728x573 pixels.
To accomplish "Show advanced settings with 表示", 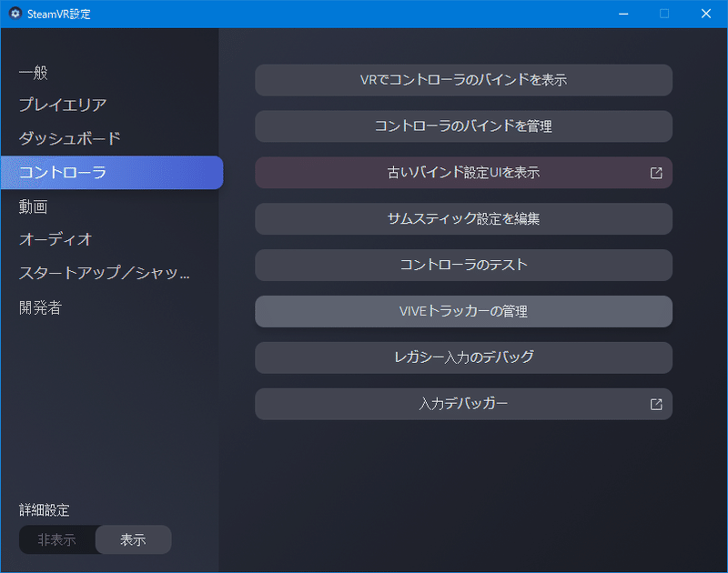I will (x=132, y=539).
